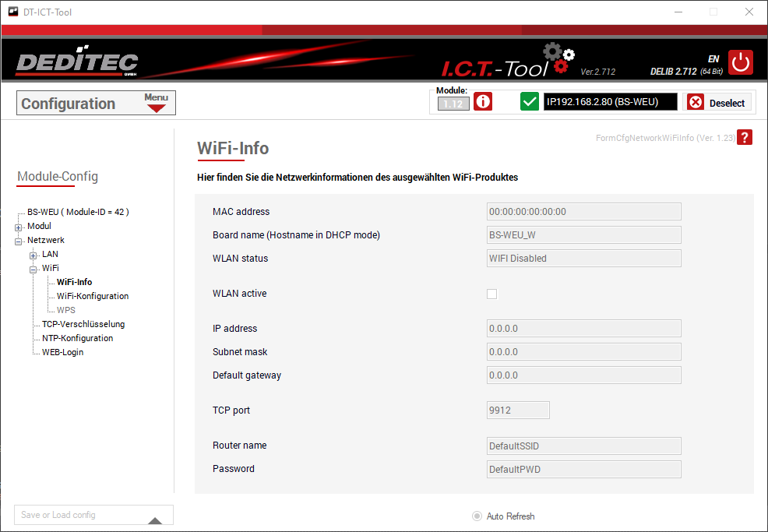Click the green checkmark connection icon
The image size is (768, 532).
tap(530, 102)
